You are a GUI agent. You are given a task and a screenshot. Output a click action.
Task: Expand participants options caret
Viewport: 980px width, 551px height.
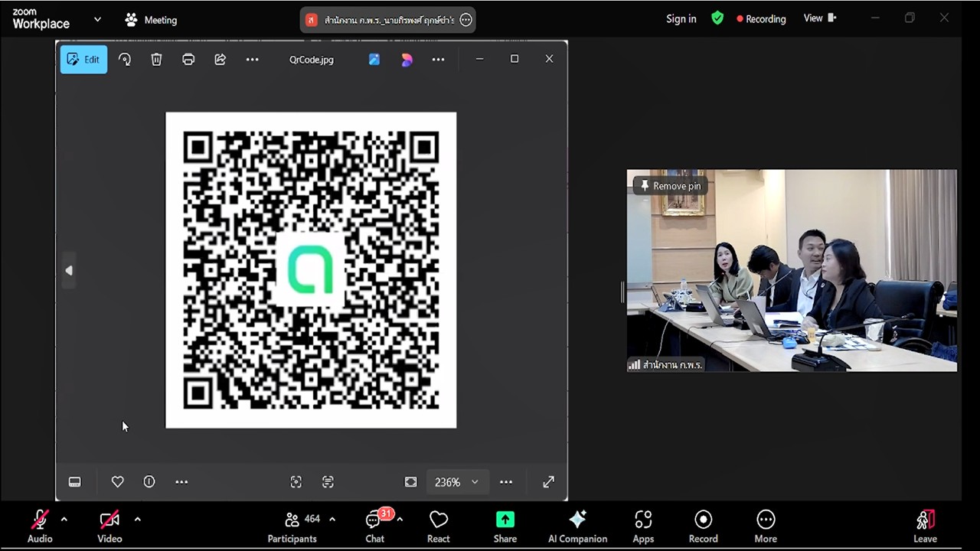tap(332, 519)
